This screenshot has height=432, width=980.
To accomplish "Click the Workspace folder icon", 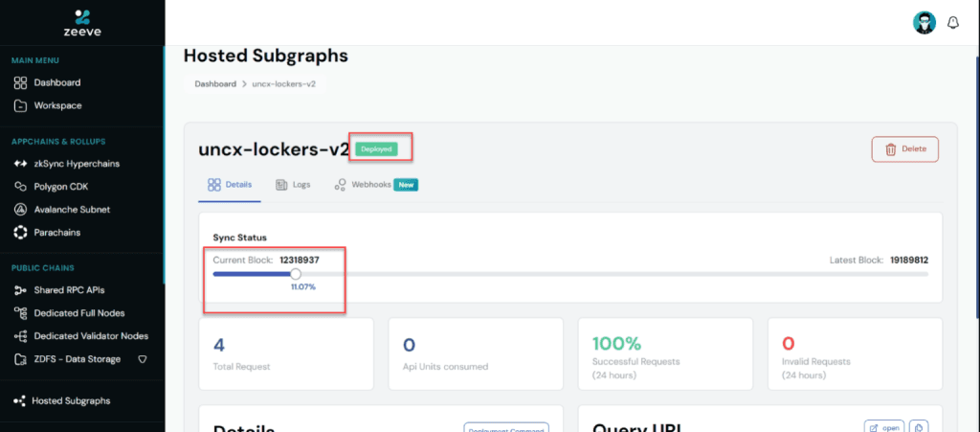I will 20,105.
